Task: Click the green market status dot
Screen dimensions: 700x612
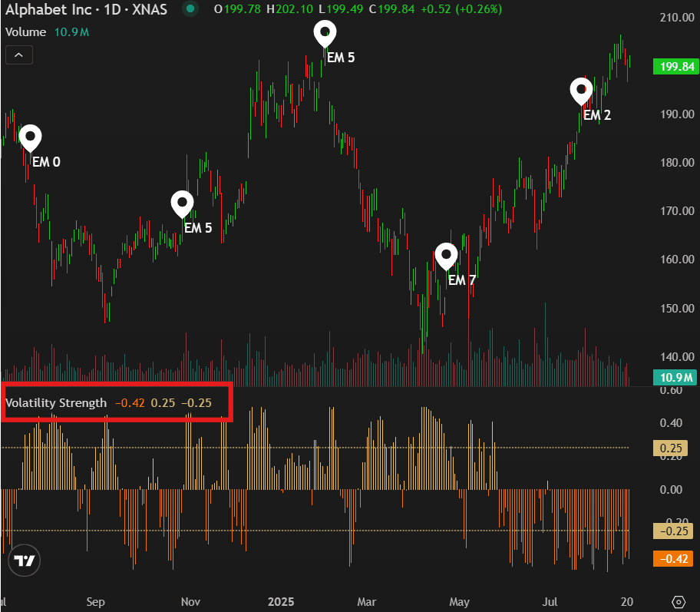Action: 190,9
